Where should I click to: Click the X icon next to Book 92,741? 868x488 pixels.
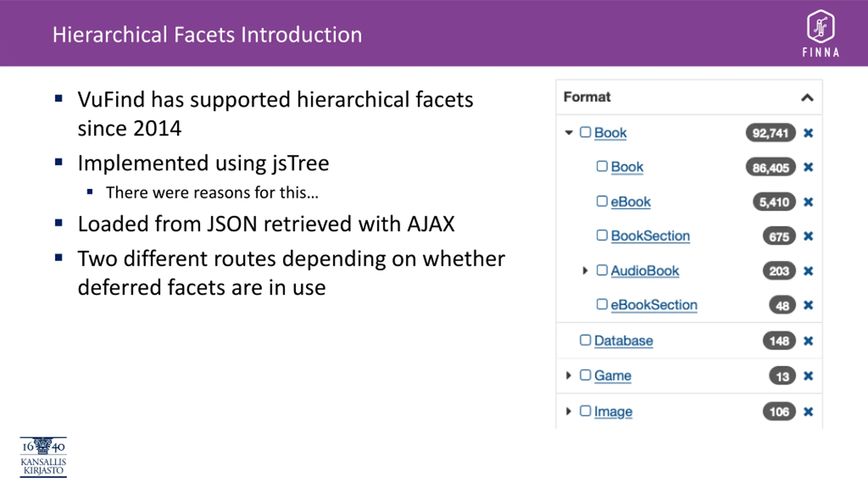(808, 133)
